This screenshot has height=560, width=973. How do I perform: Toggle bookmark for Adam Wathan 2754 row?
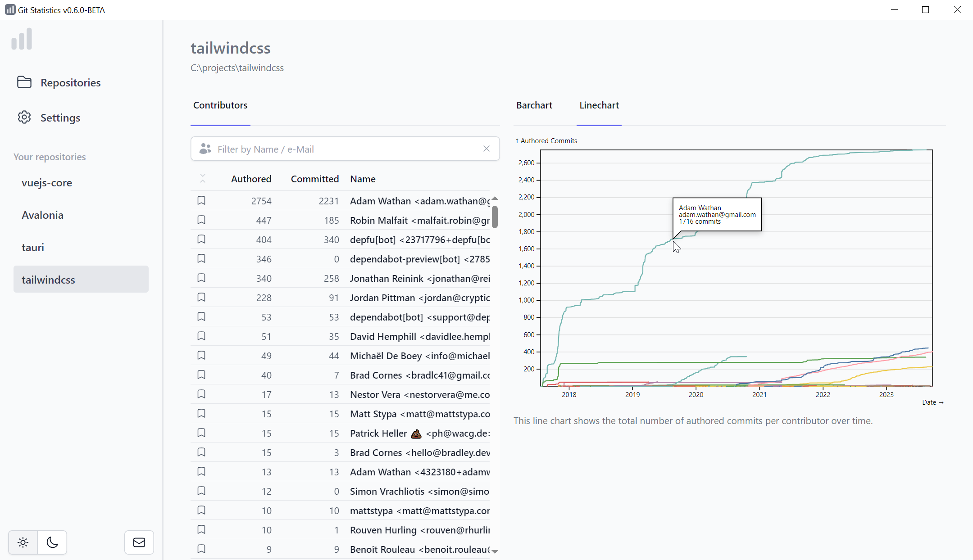pyautogui.click(x=201, y=201)
